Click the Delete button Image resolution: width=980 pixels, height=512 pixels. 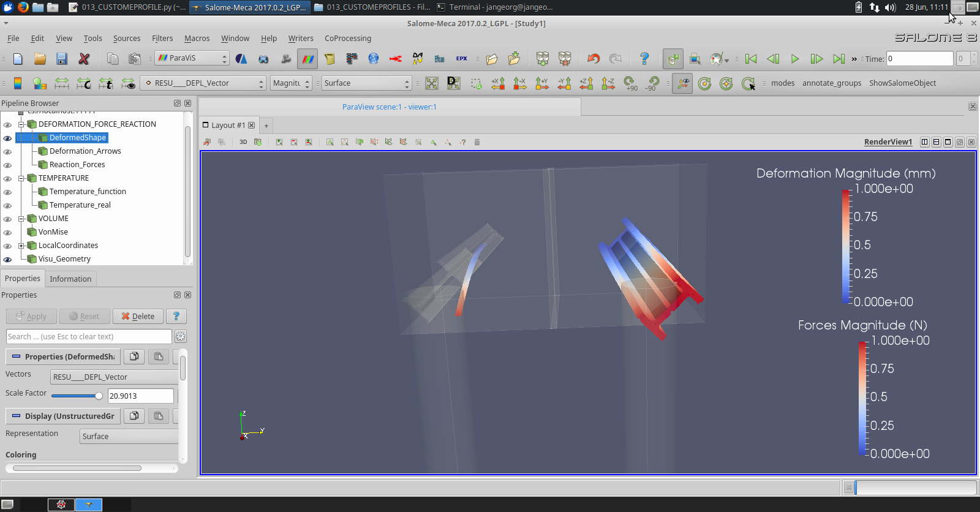[138, 316]
